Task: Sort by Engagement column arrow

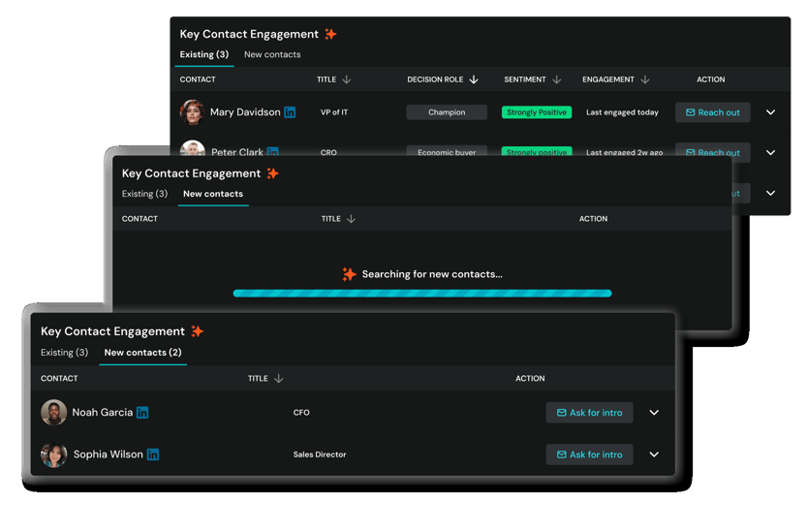Action: tap(645, 79)
